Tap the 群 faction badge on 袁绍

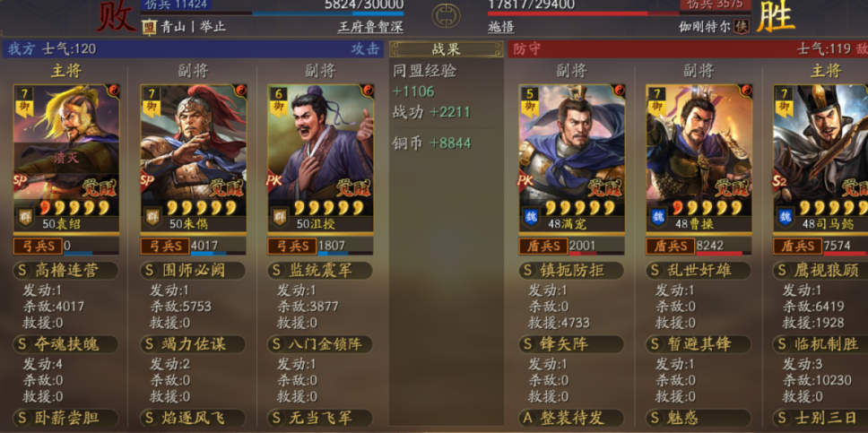(24, 216)
